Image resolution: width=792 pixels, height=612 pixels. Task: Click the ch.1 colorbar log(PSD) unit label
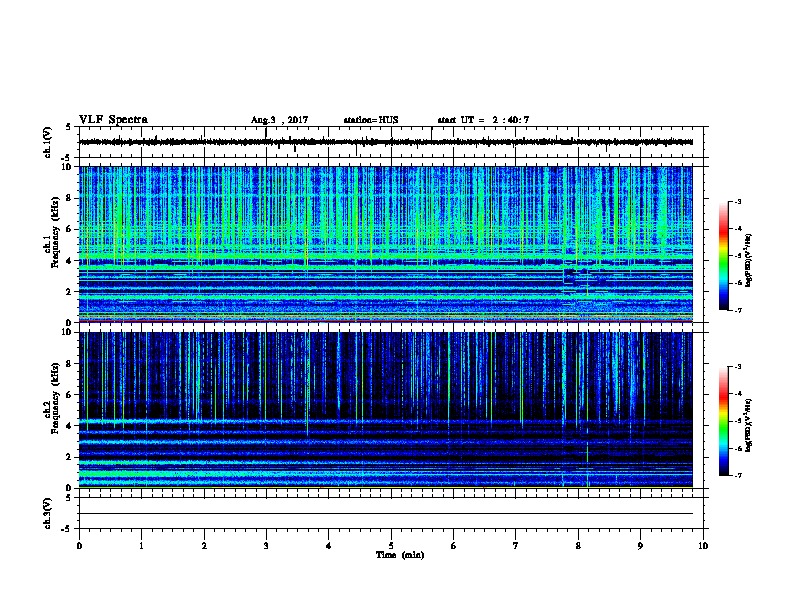pyautogui.click(x=749, y=260)
